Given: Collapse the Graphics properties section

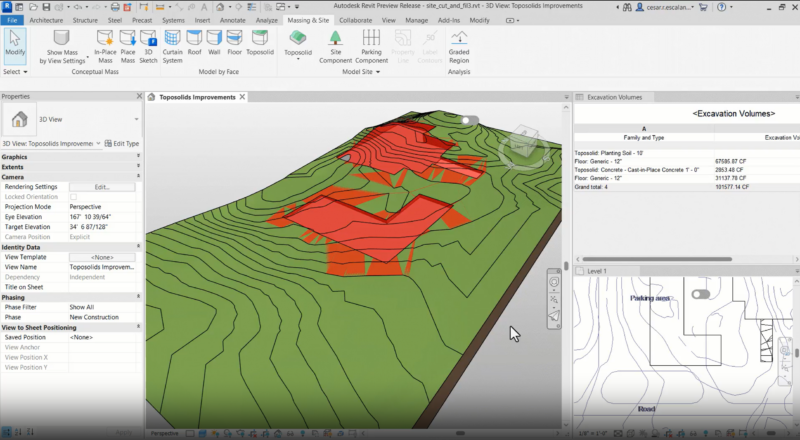Looking at the screenshot, I should click(138, 157).
